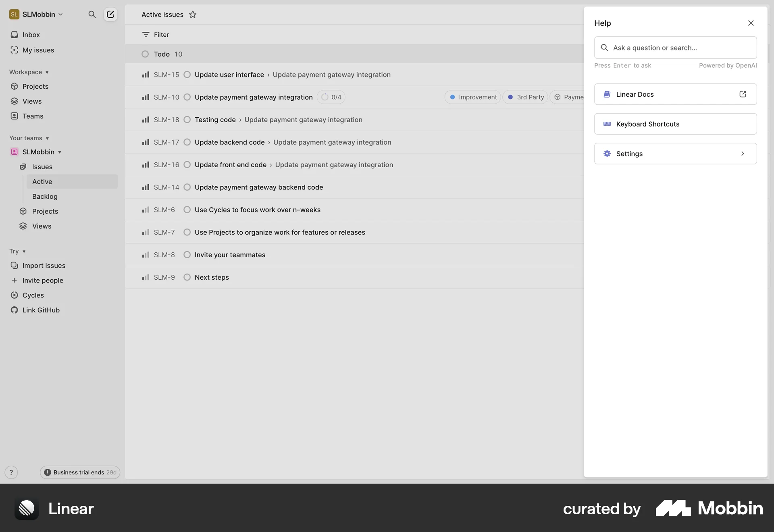Click the Business trial ends banner
Image resolution: width=774 pixels, height=532 pixels.
pyautogui.click(x=79, y=472)
